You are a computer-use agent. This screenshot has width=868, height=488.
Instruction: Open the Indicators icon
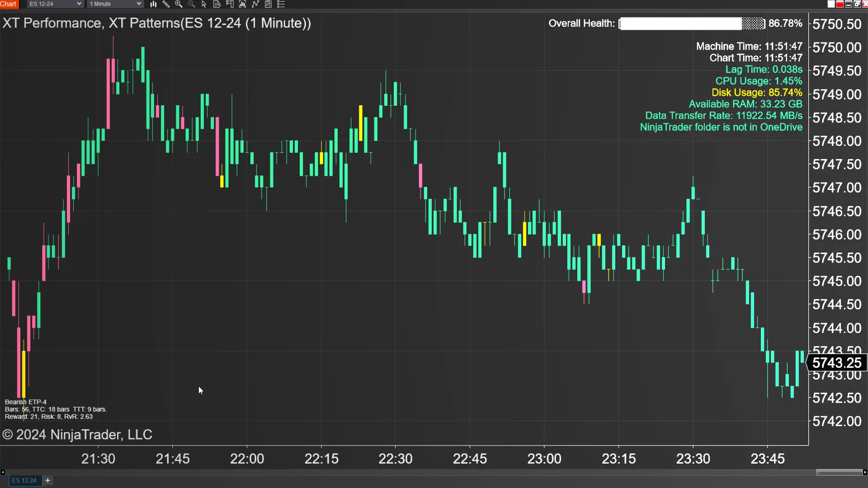click(x=255, y=4)
